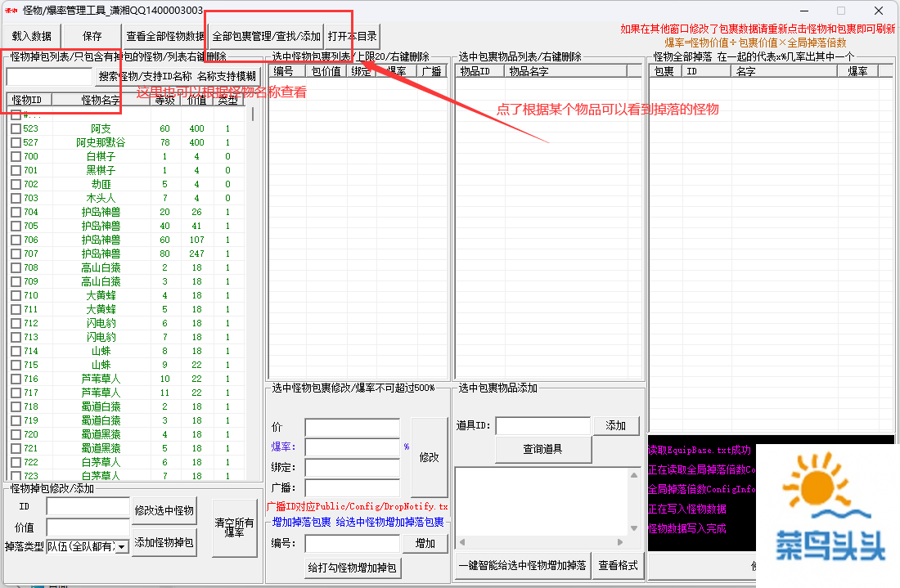The height and width of the screenshot is (588, 900).
Task: Select checkbox for 703 木头人
Action: pos(16,199)
